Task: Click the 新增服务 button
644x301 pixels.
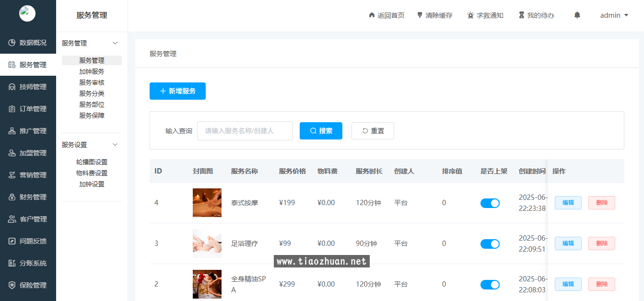Action: [x=177, y=91]
